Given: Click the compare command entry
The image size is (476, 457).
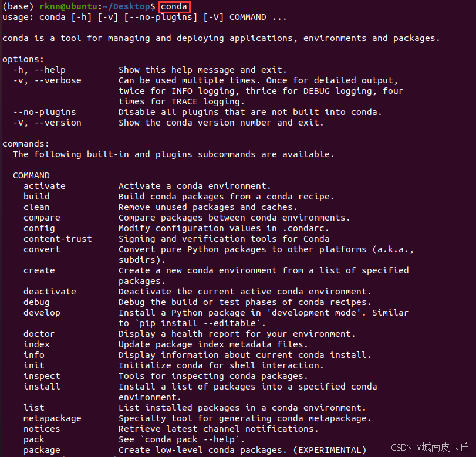Looking at the screenshot, I should click(42, 218).
